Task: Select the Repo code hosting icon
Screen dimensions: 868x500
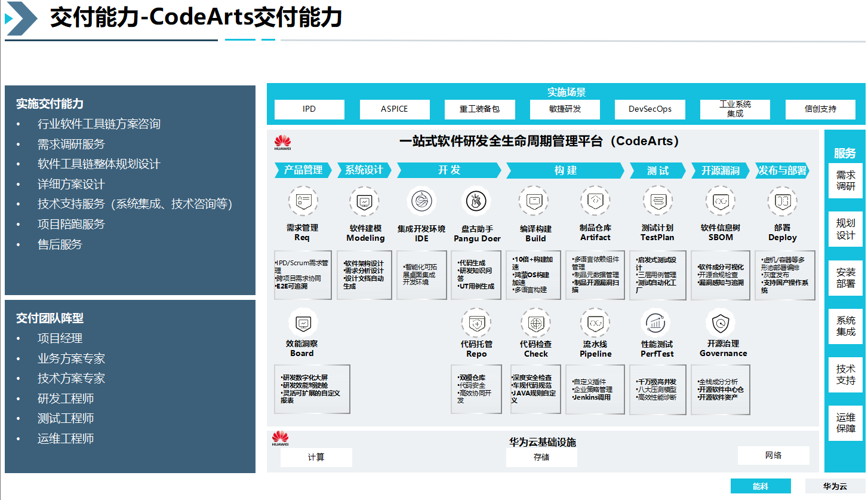Action: (476, 323)
